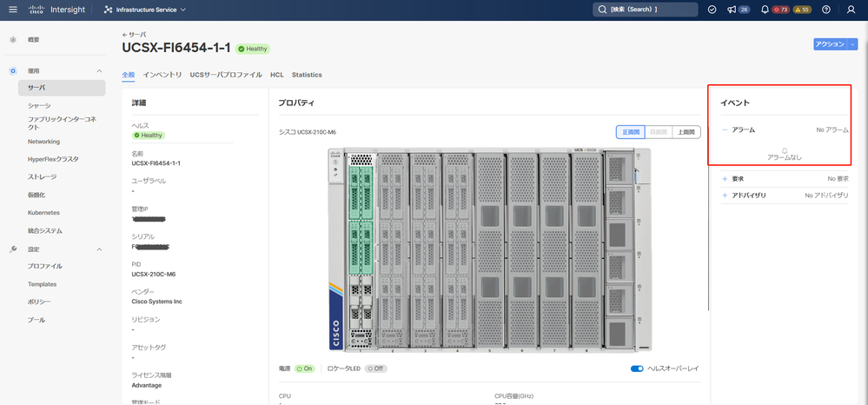Open the announcements megaphone icon
This screenshot has width=868, height=405.
(732, 10)
